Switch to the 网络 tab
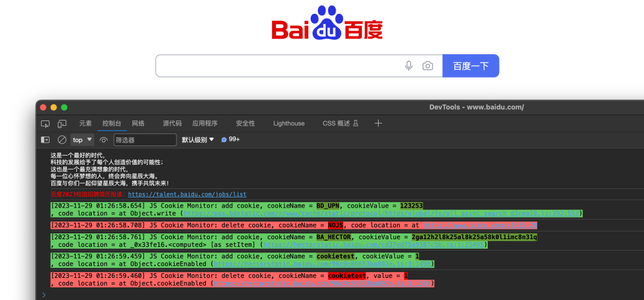The width and height of the screenshot is (644, 300). pyautogui.click(x=138, y=123)
